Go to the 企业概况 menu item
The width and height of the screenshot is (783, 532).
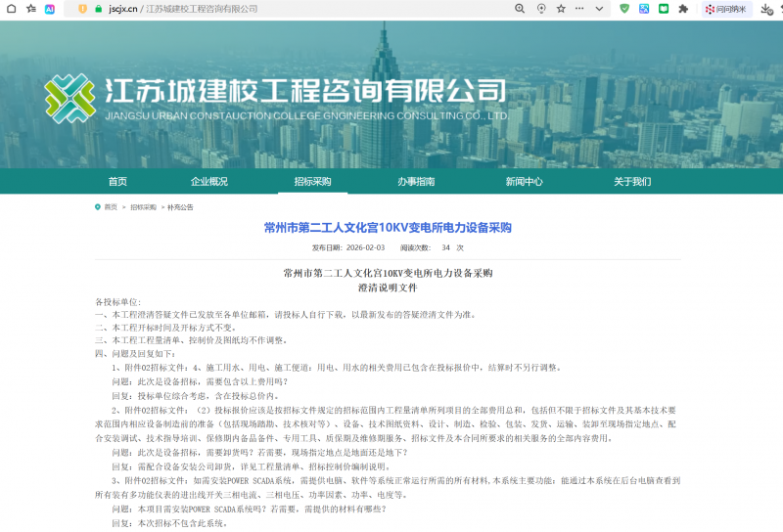click(x=208, y=181)
